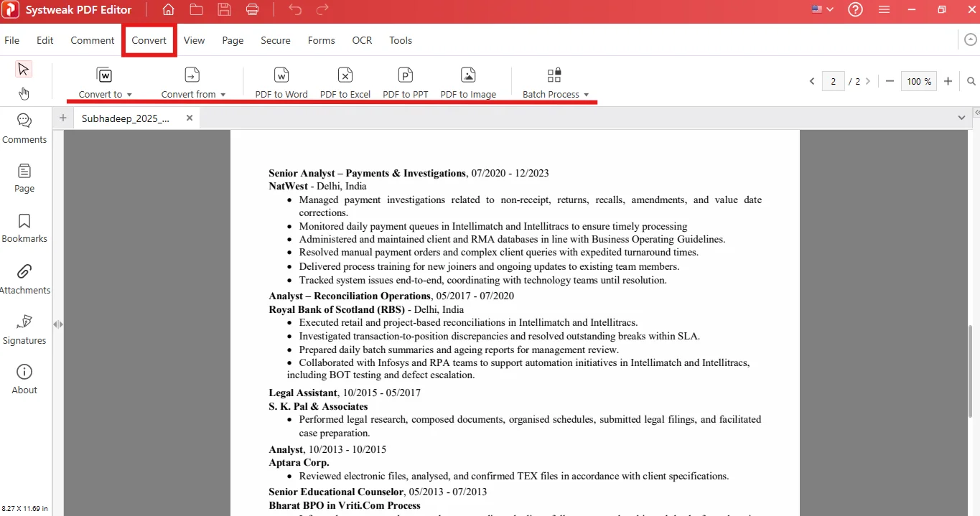This screenshot has width=980, height=516.
Task: Select the Hand pan tool
Action: coord(24,93)
